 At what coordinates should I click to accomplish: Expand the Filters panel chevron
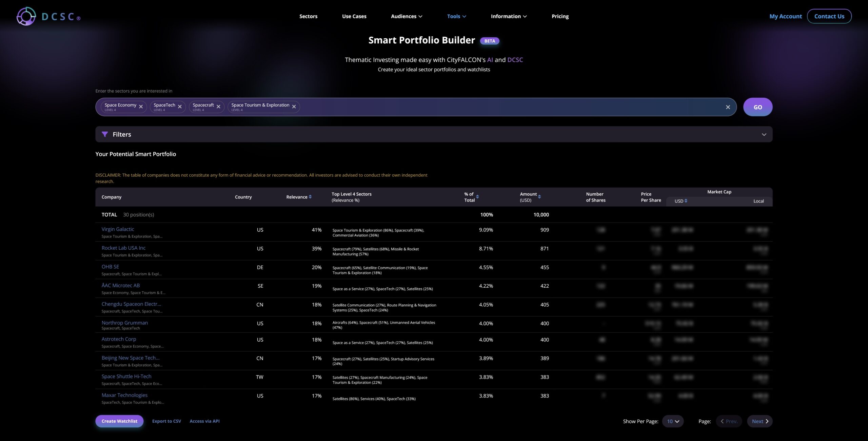click(x=764, y=134)
